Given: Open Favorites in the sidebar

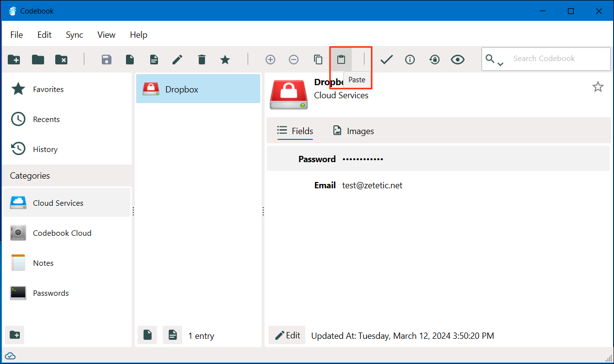Looking at the screenshot, I should [x=66, y=89].
